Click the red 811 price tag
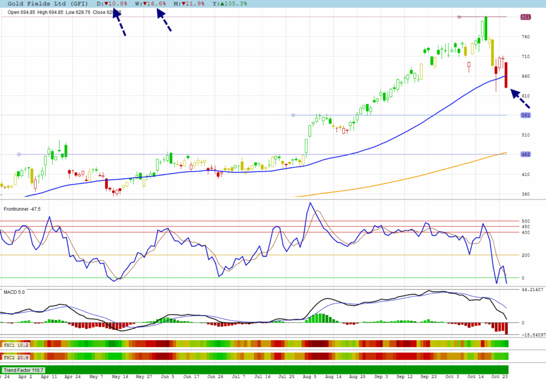 (x=526, y=17)
